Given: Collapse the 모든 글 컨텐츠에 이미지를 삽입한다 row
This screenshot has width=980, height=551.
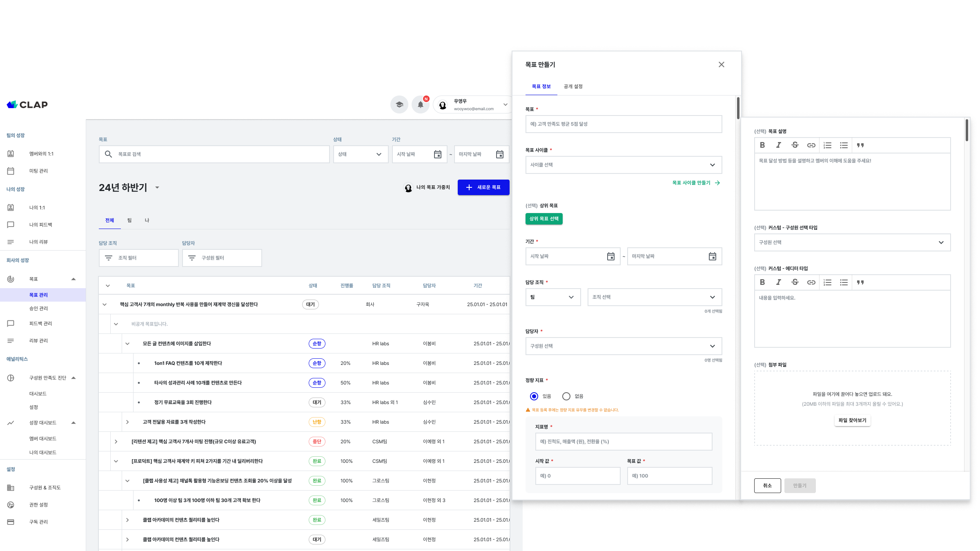Looking at the screenshot, I should click(127, 344).
